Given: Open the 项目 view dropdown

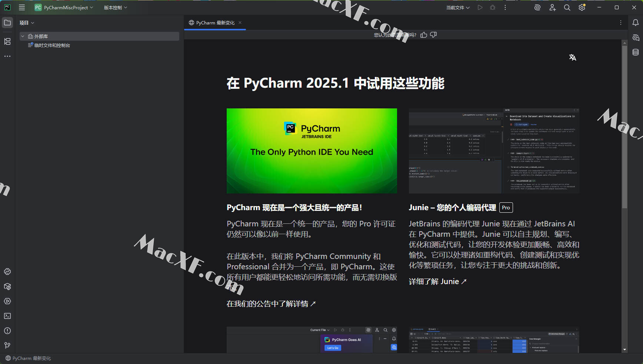Looking at the screenshot, I should pos(27,23).
